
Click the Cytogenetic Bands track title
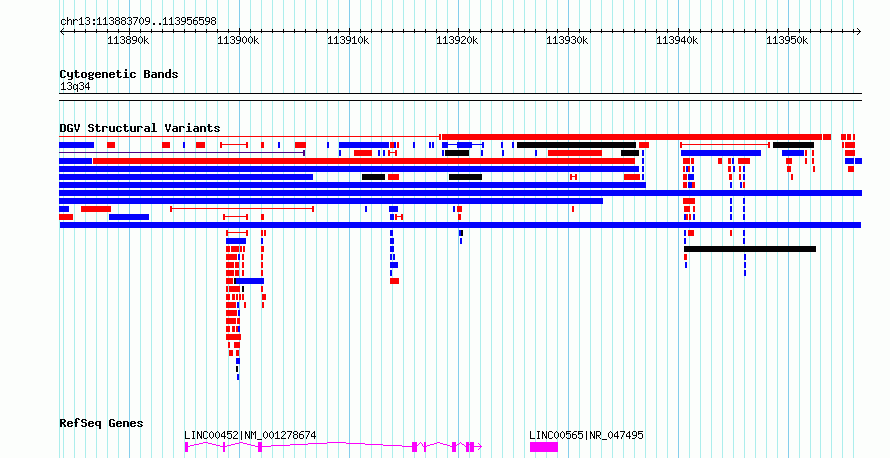coord(119,74)
